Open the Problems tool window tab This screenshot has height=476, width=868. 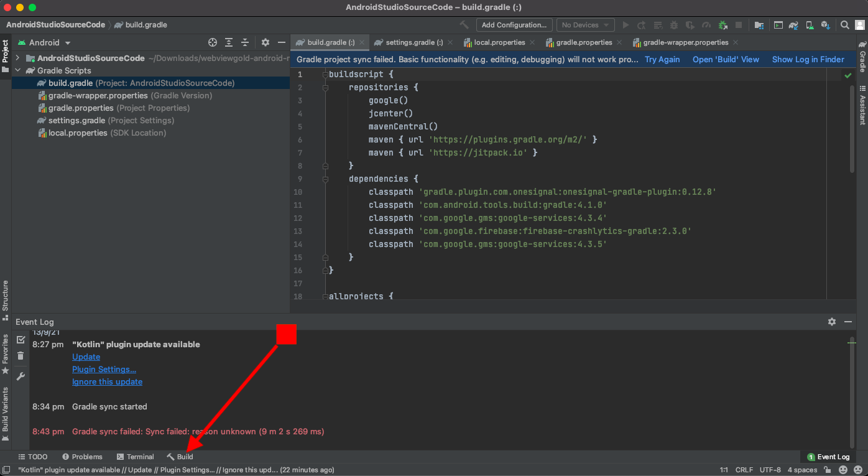[x=82, y=457]
